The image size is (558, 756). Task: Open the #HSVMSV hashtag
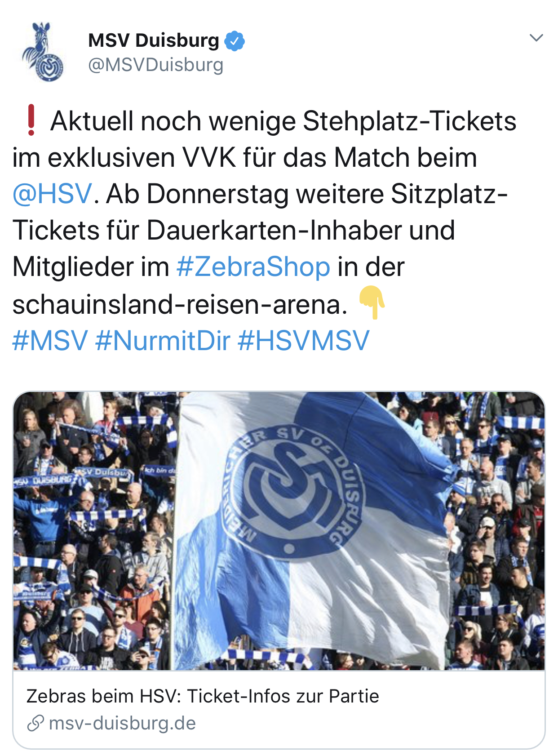(304, 340)
